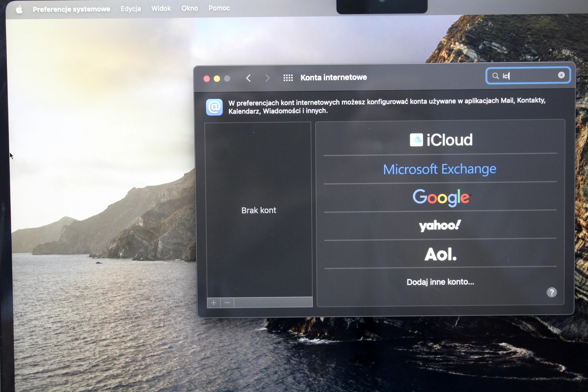Open the Edycja menu
588x392 pixels.
[130, 9]
